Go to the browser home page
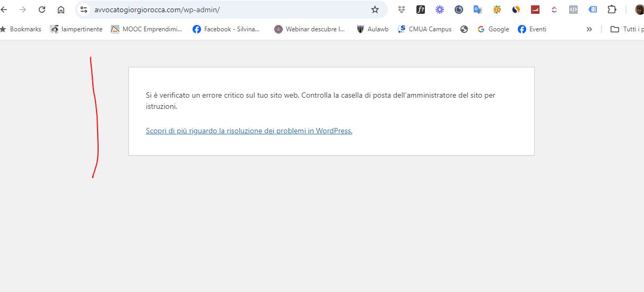The height and width of the screenshot is (292, 644). [x=61, y=10]
